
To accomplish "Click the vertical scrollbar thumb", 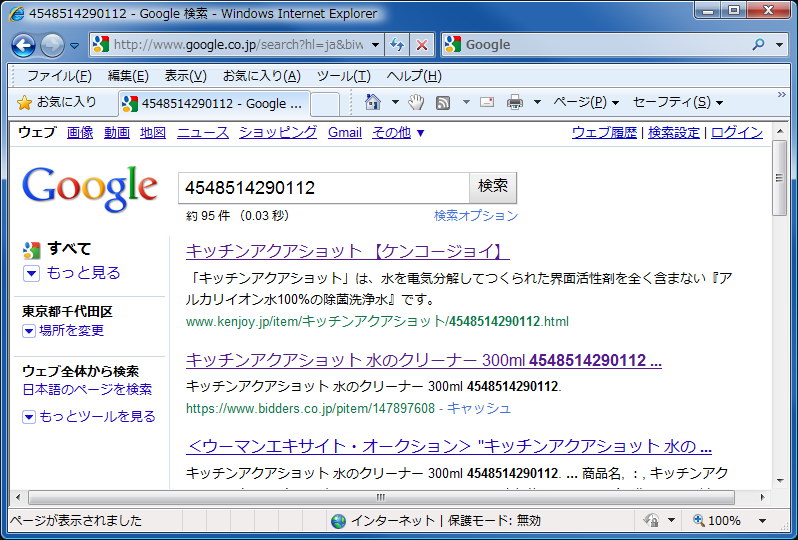I will pos(780,178).
